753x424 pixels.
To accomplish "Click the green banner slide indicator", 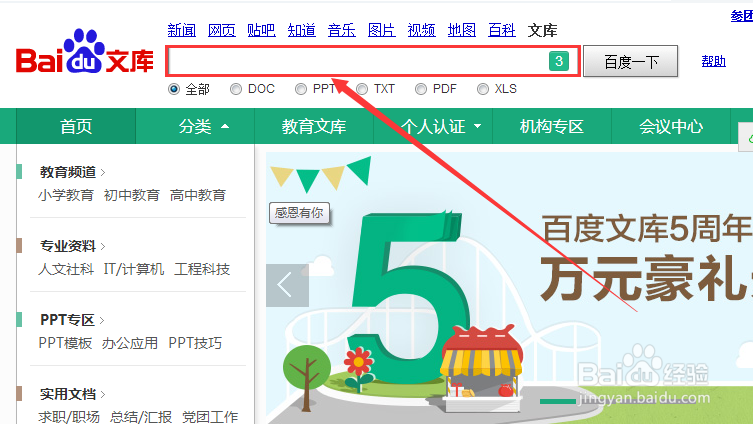I will coord(558,401).
